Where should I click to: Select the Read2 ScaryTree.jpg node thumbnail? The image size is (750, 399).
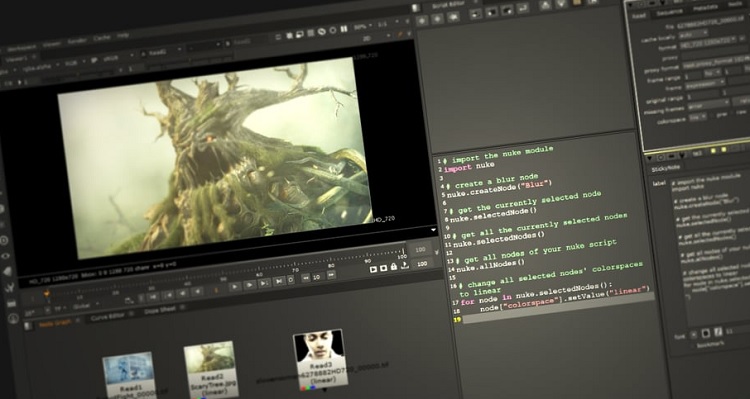pyautogui.click(x=211, y=368)
